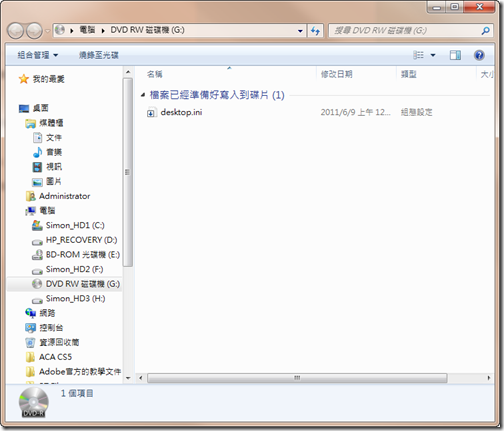Close the Explorer window

479,7
